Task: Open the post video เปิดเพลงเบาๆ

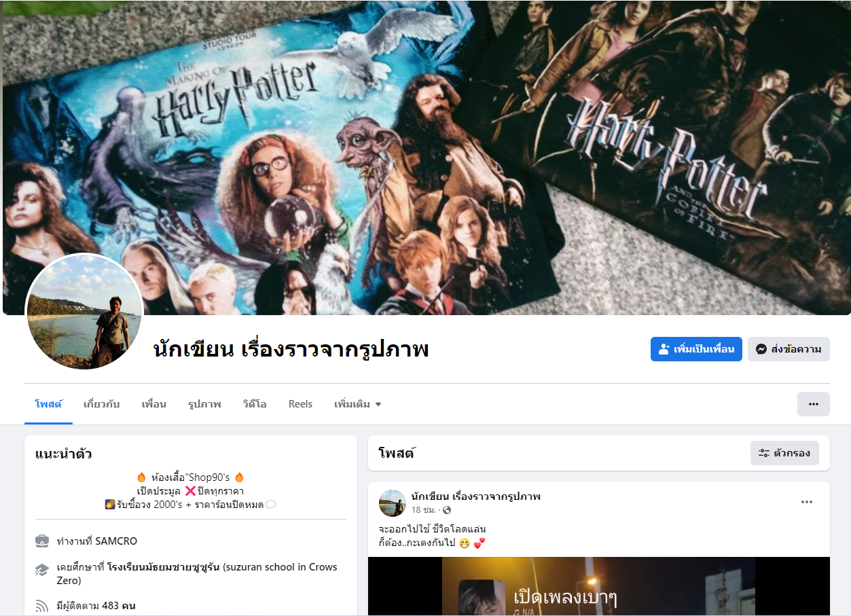Action: 598,587
